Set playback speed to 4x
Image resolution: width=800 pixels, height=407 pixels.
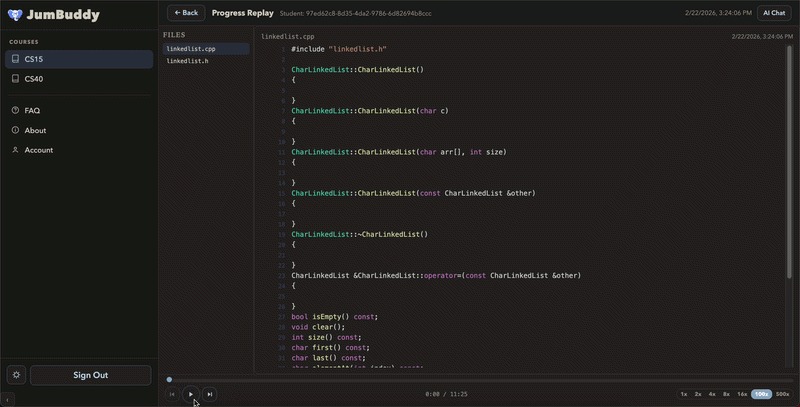[x=712, y=394]
